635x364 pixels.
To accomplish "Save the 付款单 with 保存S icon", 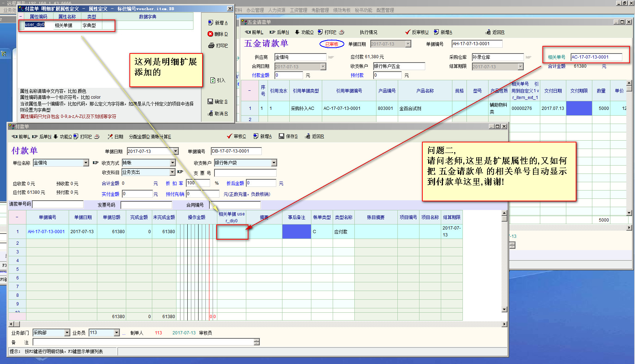I will coord(281,136).
